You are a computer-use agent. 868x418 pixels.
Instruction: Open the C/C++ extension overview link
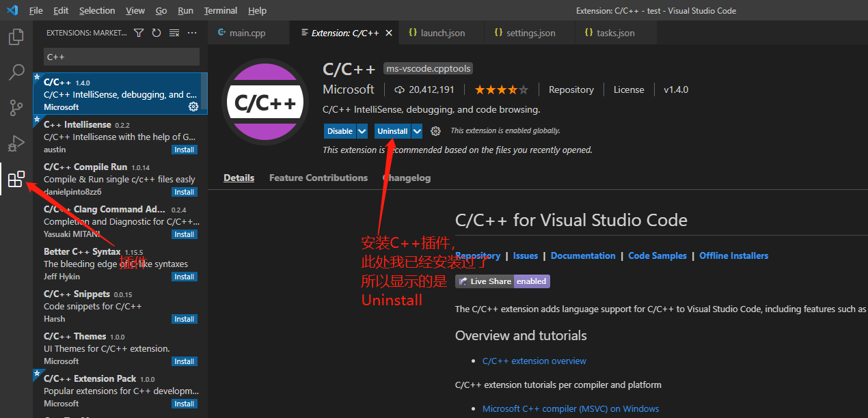coord(534,361)
